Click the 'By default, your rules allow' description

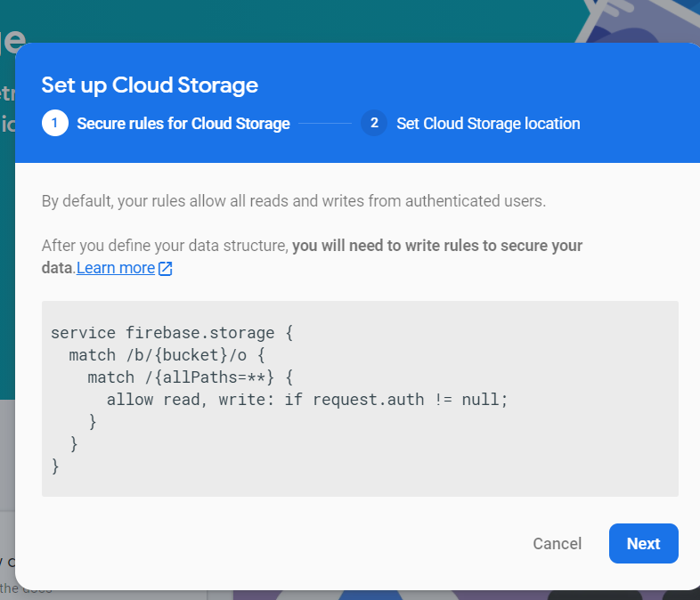(293, 201)
